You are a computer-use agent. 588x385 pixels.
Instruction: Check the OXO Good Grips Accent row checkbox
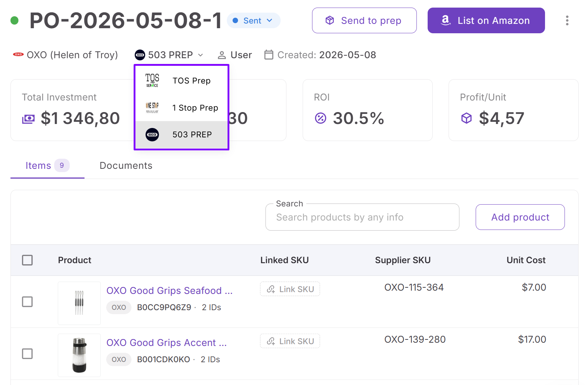27,354
